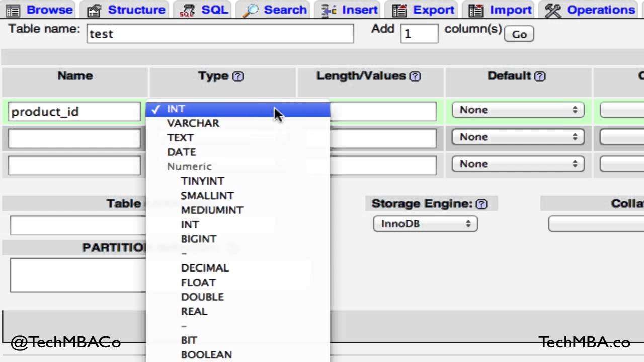Click the Structure tab icon
644x362 pixels.
coord(94,10)
